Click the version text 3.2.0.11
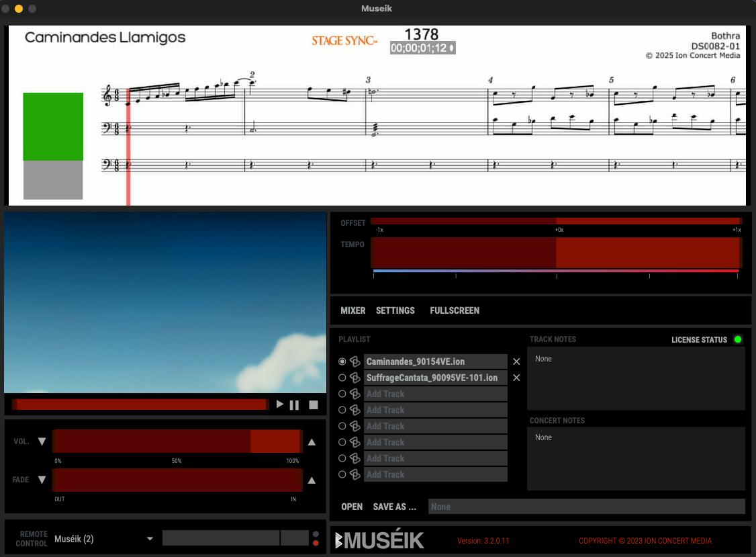Screen dimensions: 756x557 pos(483,541)
